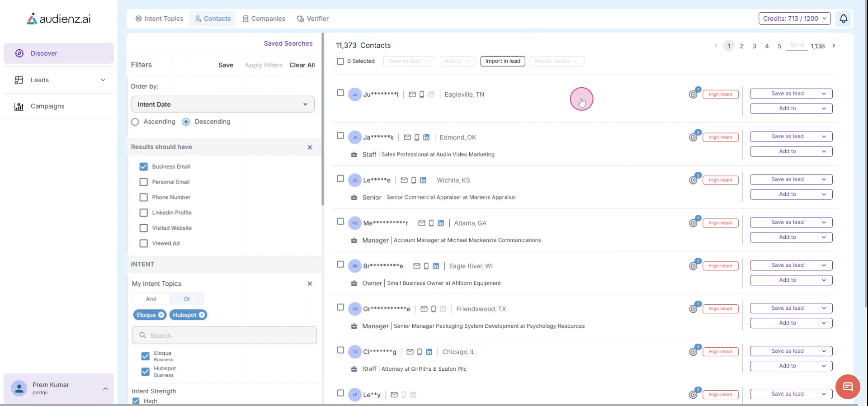Click the notification bell icon
868x406 pixels.
pyautogui.click(x=843, y=19)
